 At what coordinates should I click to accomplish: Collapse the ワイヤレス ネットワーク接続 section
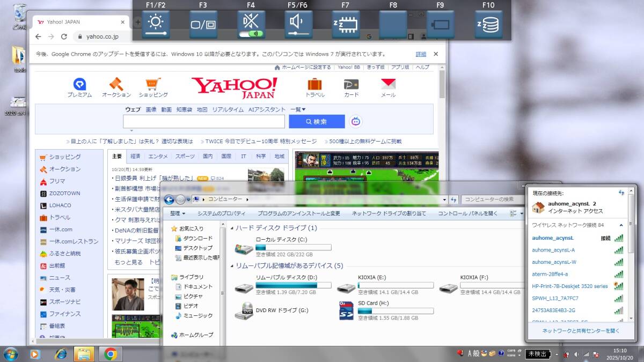tap(621, 225)
